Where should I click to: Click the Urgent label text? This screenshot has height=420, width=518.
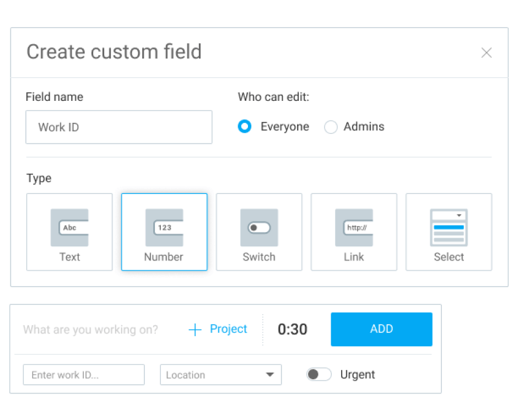(357, 375)
